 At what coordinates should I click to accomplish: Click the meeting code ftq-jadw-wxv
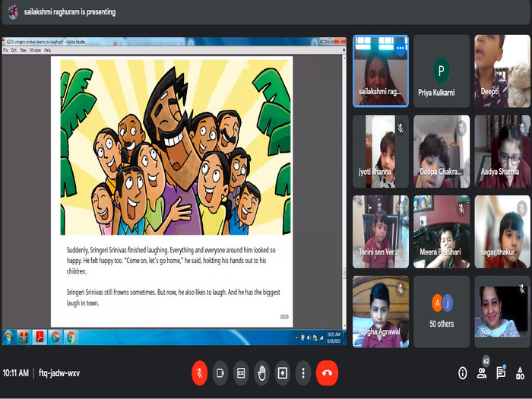point(59,373)
